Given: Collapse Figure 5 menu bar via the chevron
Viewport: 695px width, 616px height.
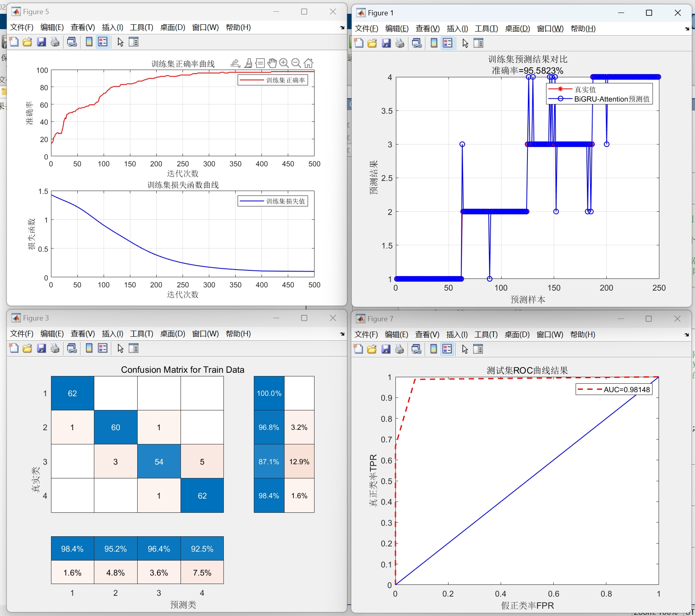Looking at the screenshot, I should coord(342,28).
